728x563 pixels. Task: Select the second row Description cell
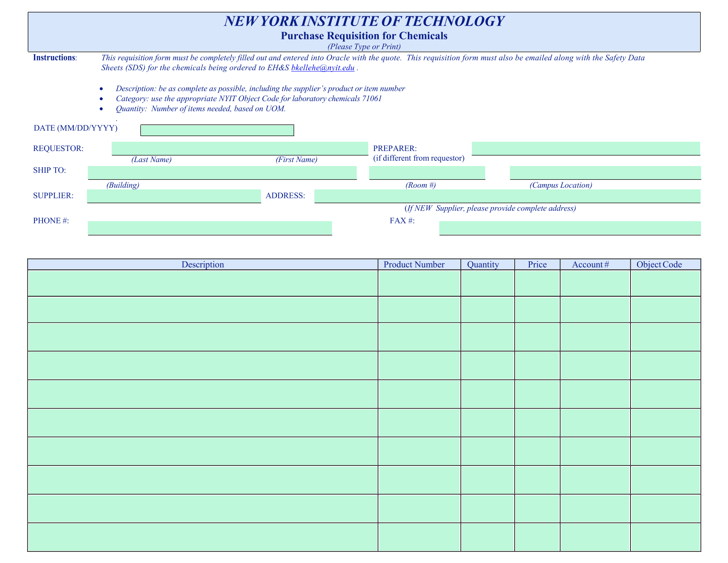pos(203,310)
